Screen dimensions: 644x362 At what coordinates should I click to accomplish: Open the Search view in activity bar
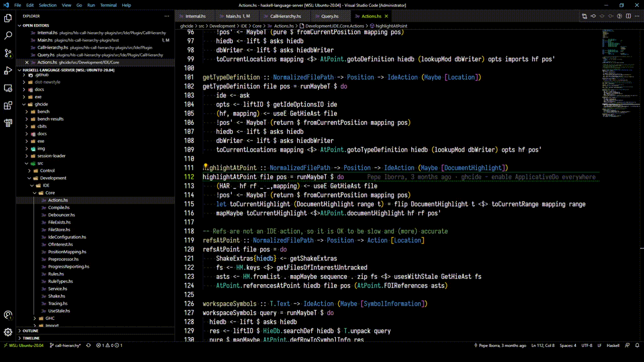click(8, 36)
